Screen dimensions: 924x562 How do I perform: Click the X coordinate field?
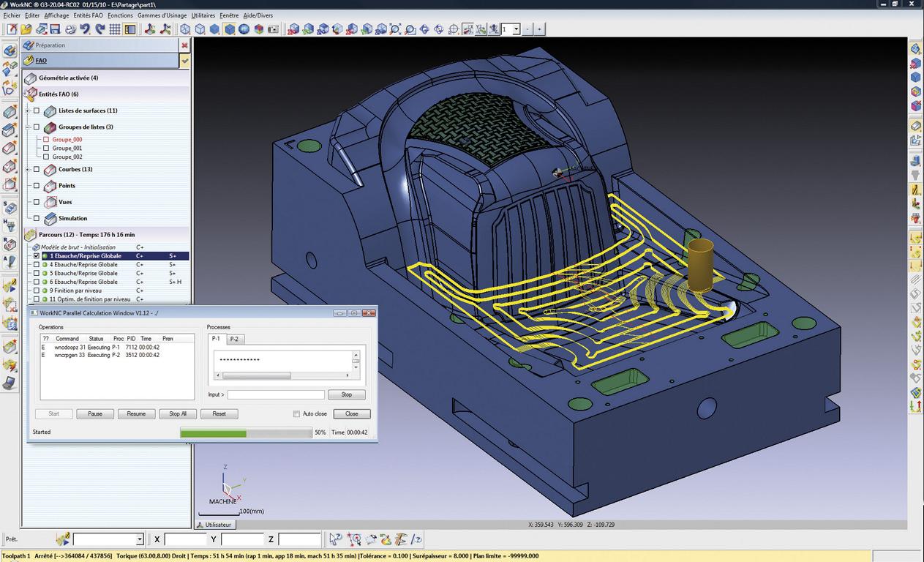click(x=186, y=539)
